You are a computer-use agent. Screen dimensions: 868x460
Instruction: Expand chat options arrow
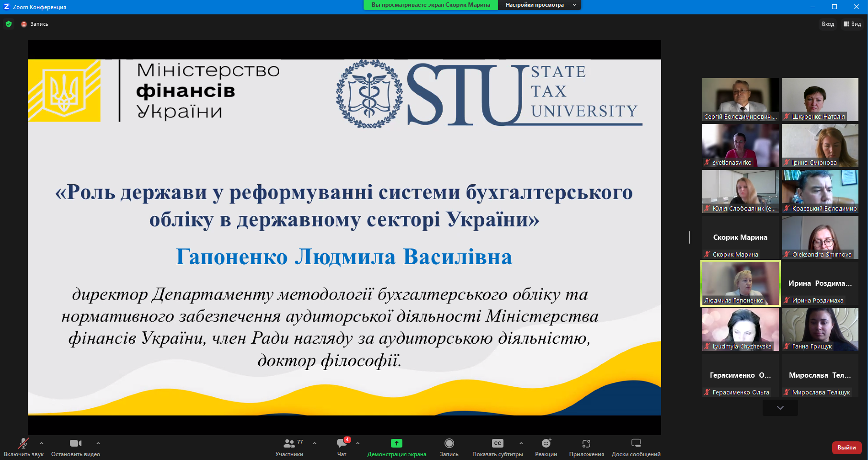coord(358,443)
